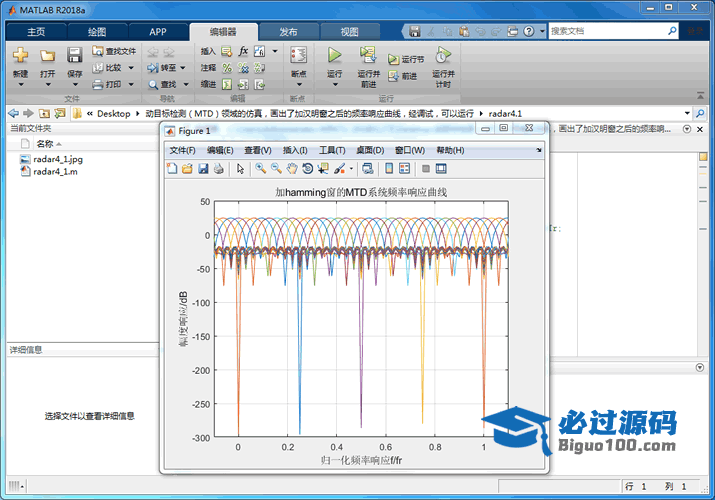Toggle the Zoom In tool in Figure 1
This screenshot has height=500, width=715.
pos(260,169)
